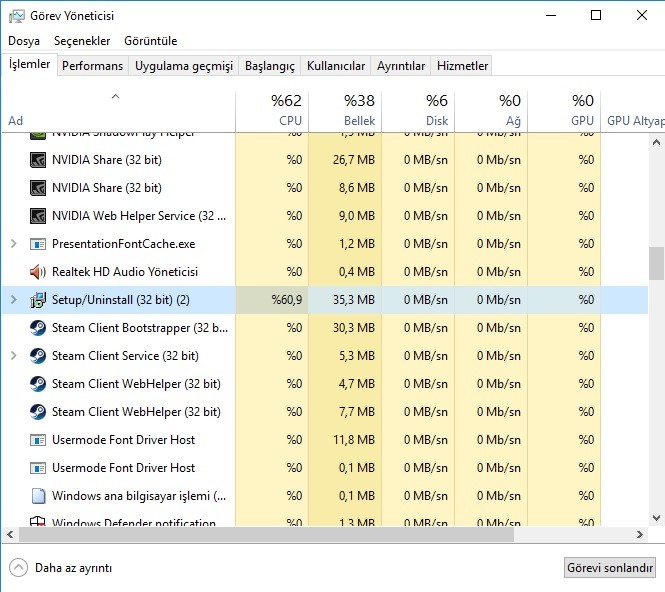Select the PresentationFontCache.exe row name
The width and height of the screenshot is (665, 592).
pyautogui.click(x=123, y=244)
